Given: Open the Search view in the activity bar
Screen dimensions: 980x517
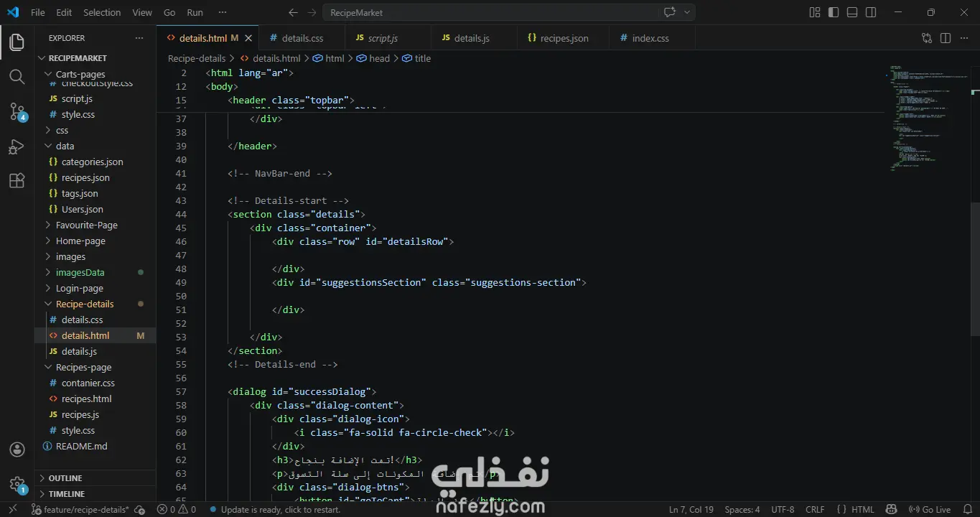Looking at the screenshot, I should [x=17, y=76].
